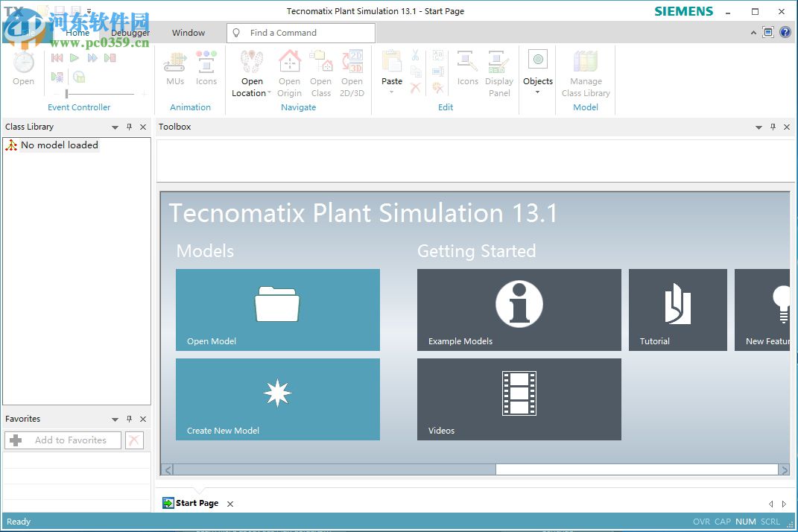This screenshot has height=532, width=798.
Task: Collapse the ribbon with the chevron arrow
Action: [x=752, y=33]
